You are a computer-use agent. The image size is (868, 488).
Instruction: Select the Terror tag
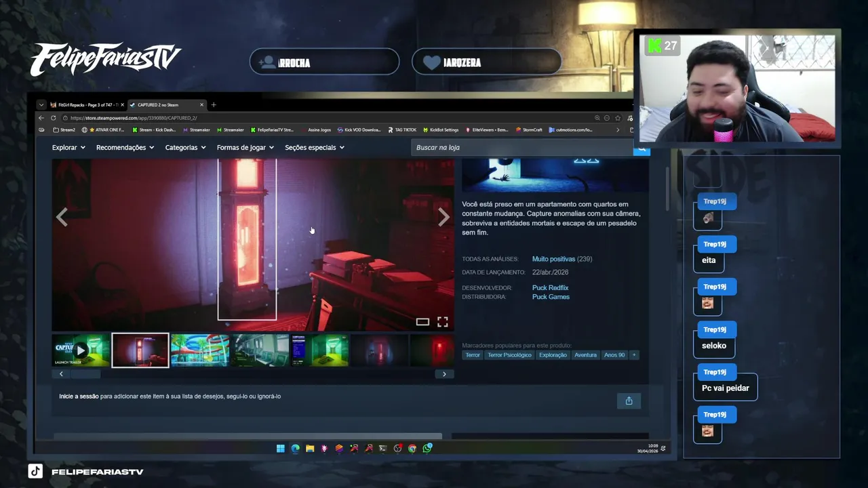coord(473,355)
